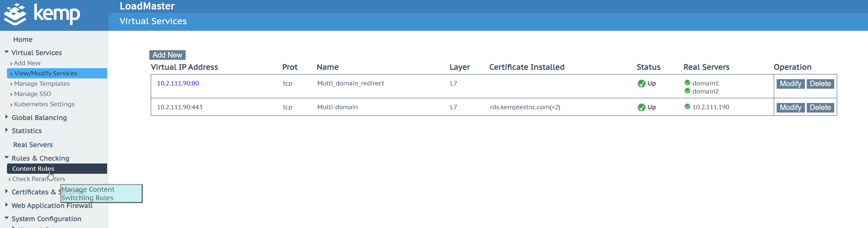This screenshot has height=228, width=868.
Task: Click the LoadMaster title text
Action: point(147,6)
